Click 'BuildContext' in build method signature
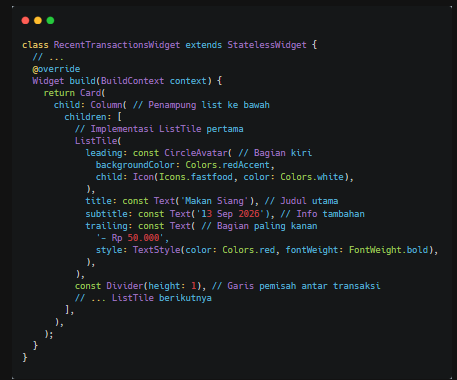The height and width of the screenshot is (380, 457). (x=133, y=81)
